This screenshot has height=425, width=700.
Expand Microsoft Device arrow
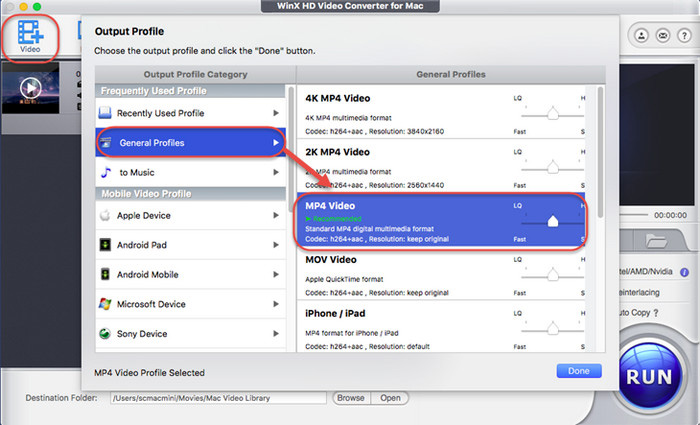(x=276, y=304)
